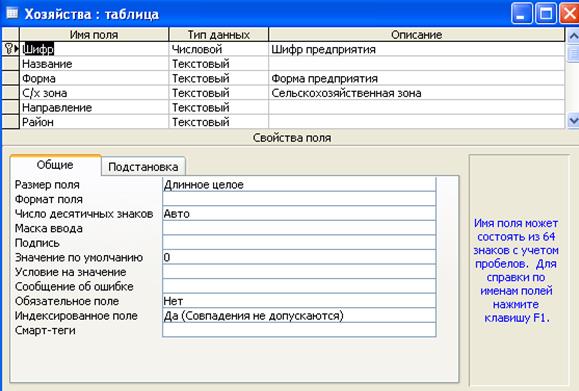Image resolution: width=579 pixels, height=391 pixels.
Task: Click the Подпись property label
Action: (37, 243)
